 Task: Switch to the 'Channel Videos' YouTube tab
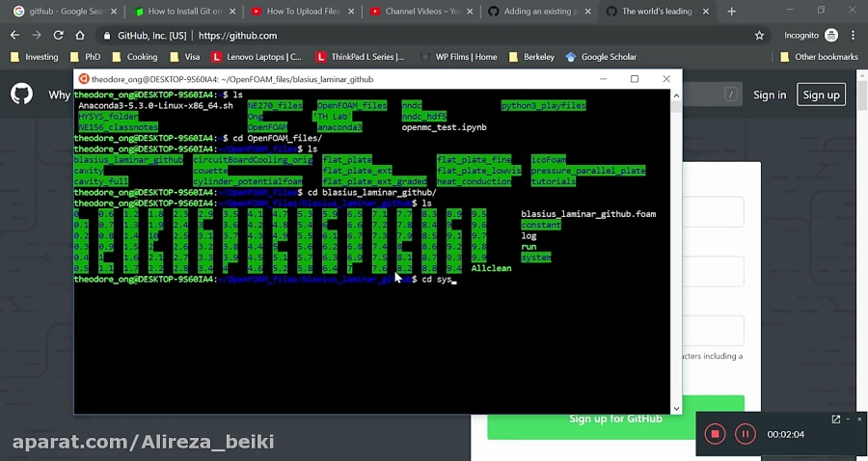coord(420,12)
